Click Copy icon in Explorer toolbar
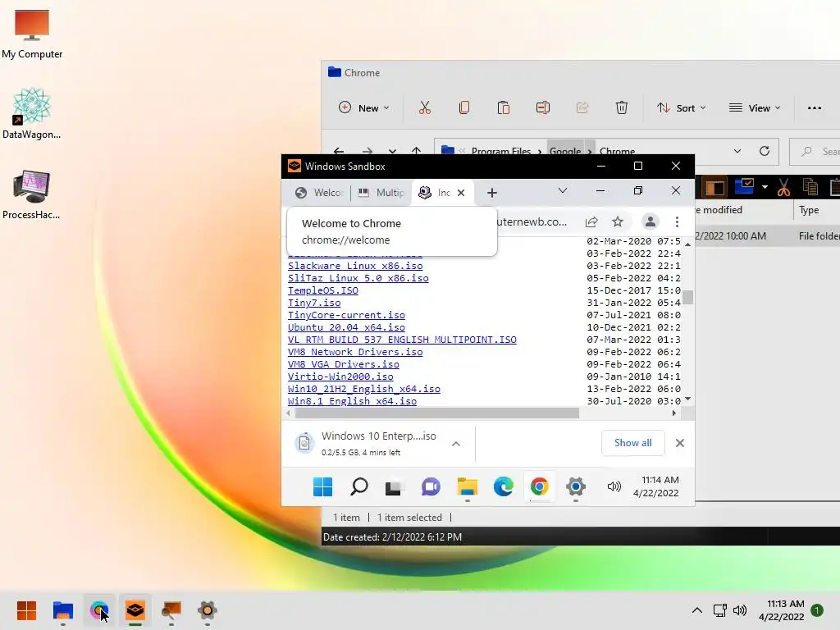Screen dimensions: 840x630 click(x=464, y=107)
